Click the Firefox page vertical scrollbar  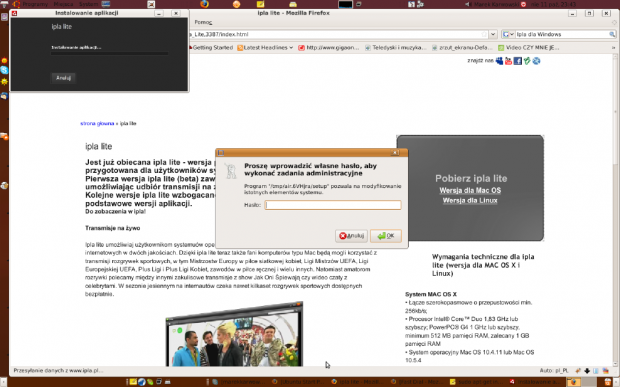click(616, 210)
